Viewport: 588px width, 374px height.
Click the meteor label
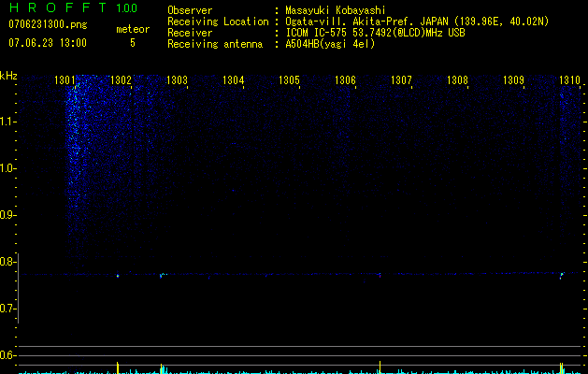pyautogui.click(x=133, y=29)
